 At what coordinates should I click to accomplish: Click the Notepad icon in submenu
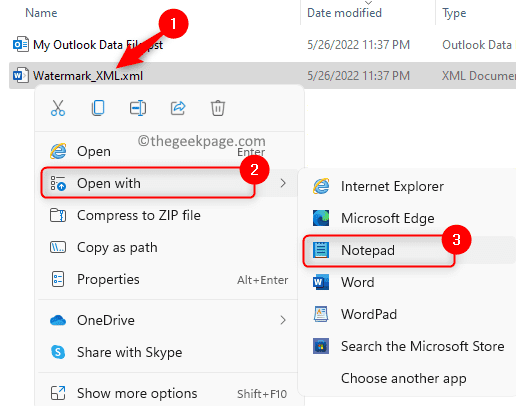(x=321, y=250)
